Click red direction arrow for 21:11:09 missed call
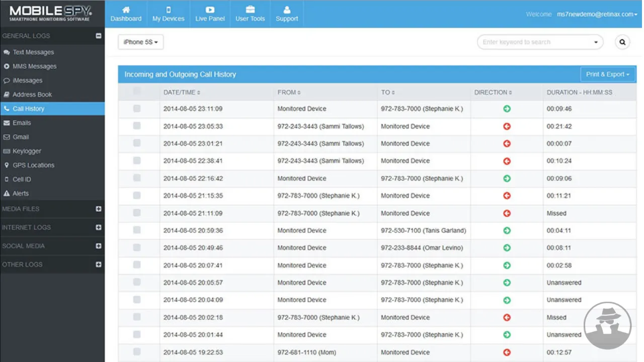This screenshot has height=362, width=644. click(507, 213)
